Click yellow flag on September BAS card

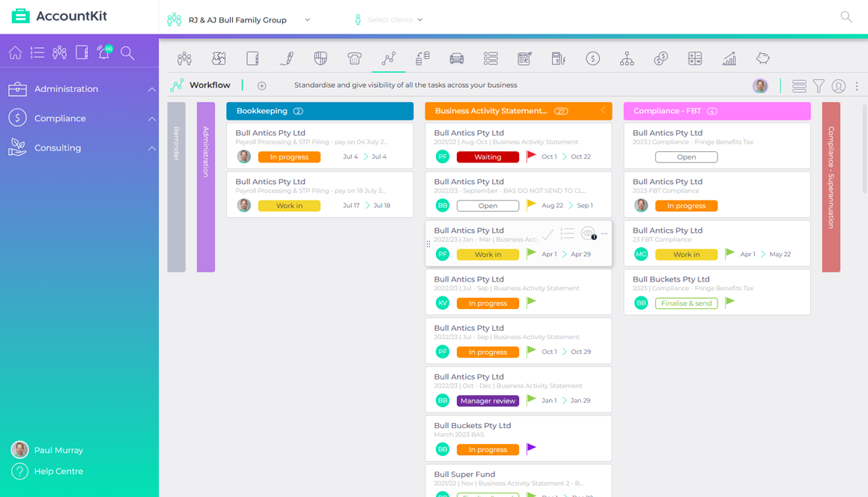tap(531, 205)
